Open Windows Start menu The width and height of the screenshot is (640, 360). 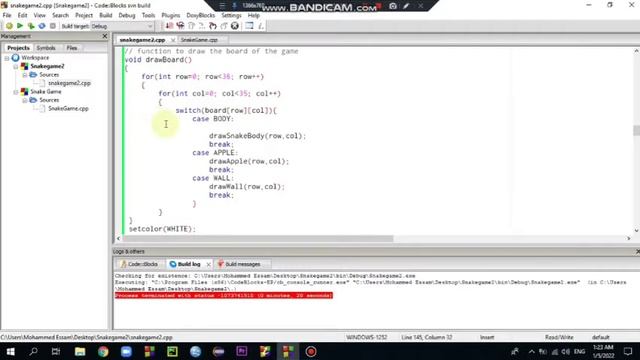point(11,351)
